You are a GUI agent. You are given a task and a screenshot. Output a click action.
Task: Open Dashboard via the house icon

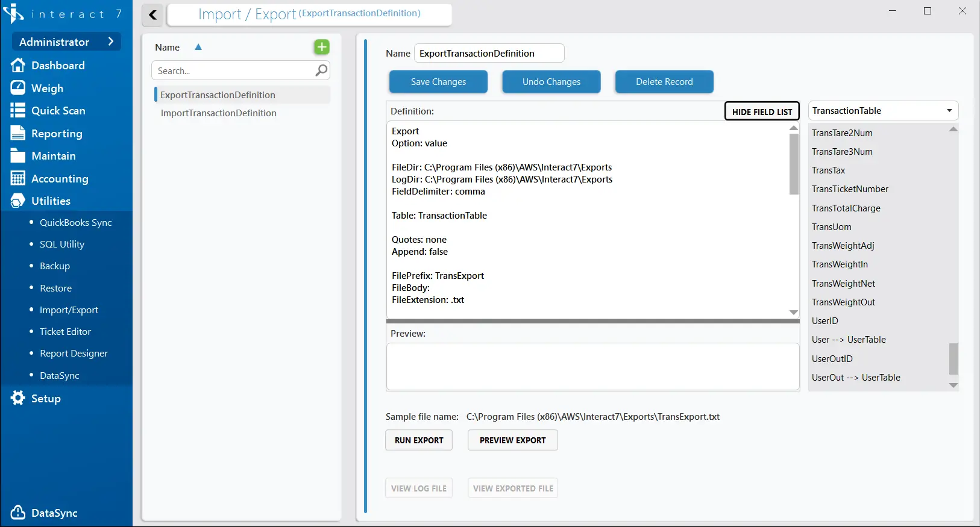[x=18, y=65]
